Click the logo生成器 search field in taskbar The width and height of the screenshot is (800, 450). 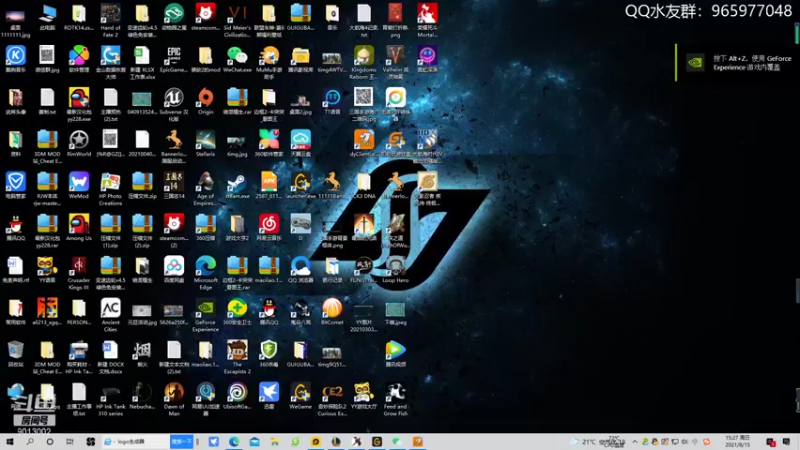[x=136, y=442]
